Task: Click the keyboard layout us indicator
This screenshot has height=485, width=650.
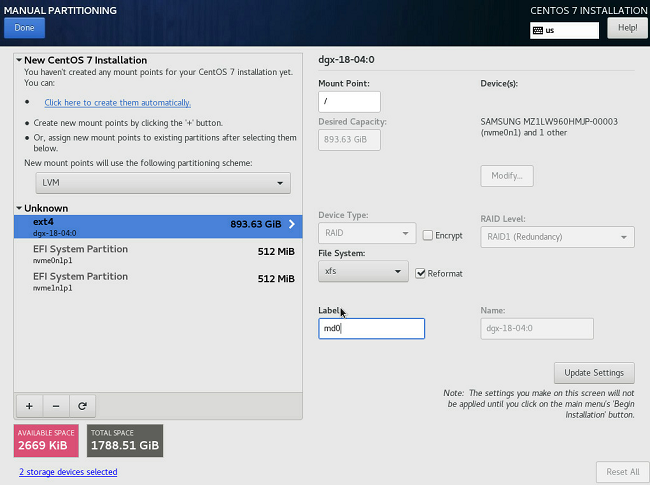Action: pyautogui.click(x=564, y=30)
